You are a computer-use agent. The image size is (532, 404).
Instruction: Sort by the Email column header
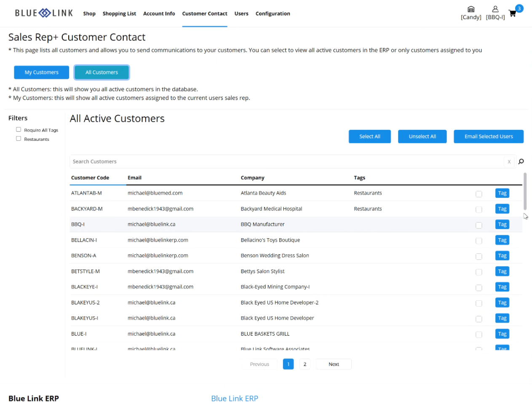(134, 178)
